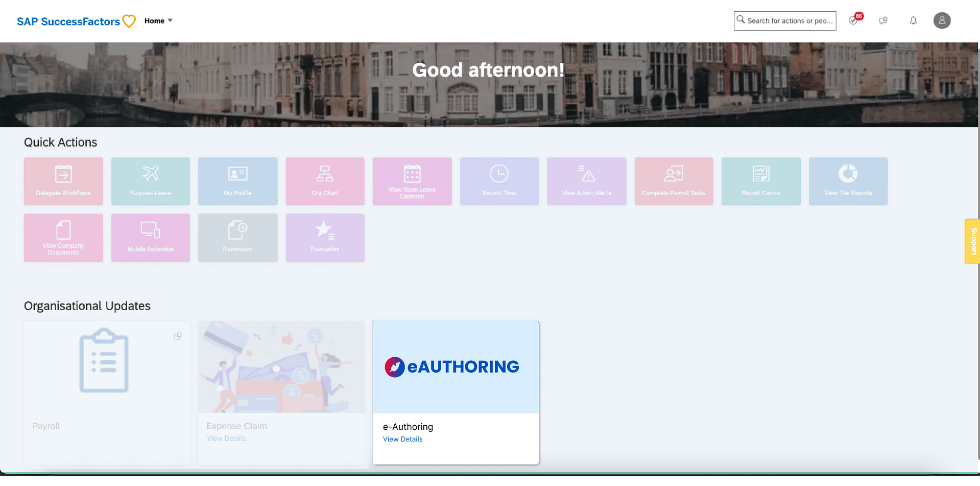Click View Details link under e-Authoring
This screenshot has height=486, width=980.
403,439
